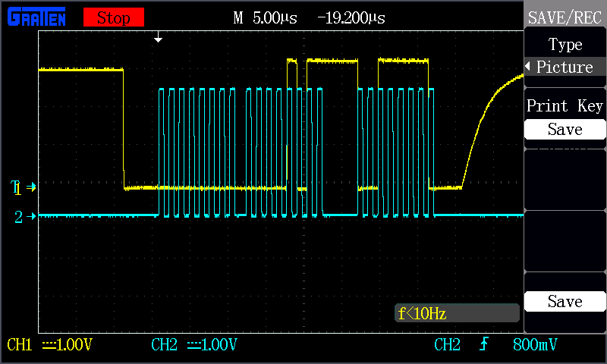The image size is (607, 364).
Task: Click the left arrow beside Picture
Action: [527, 67]
